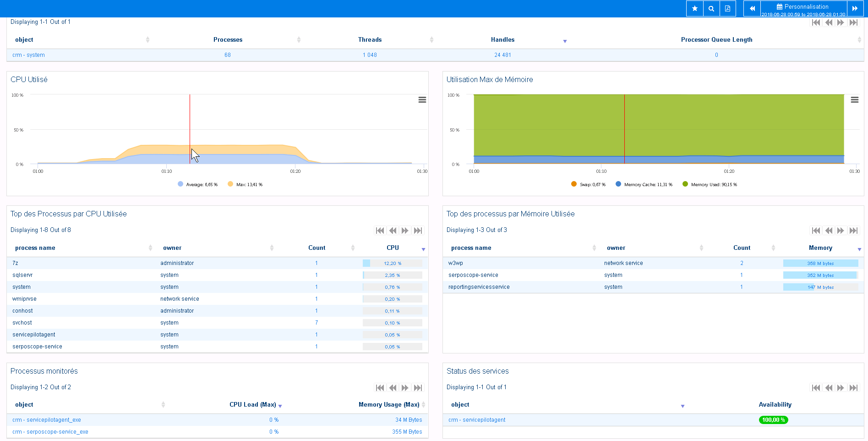This screenshot has width=868, height=441.
Task: Click the PDF report export icon
Action: (728, 8)
